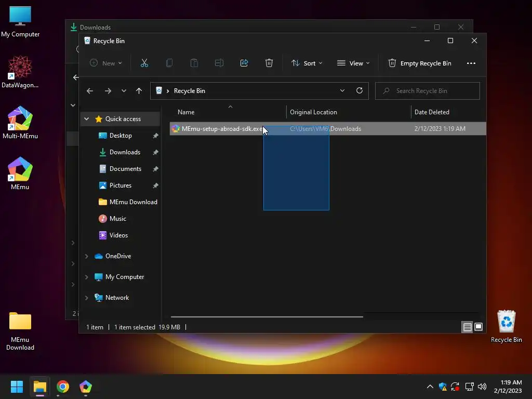Show hidden system tray icons
Viewport: 532px width, 399px height.
(430, 387)
